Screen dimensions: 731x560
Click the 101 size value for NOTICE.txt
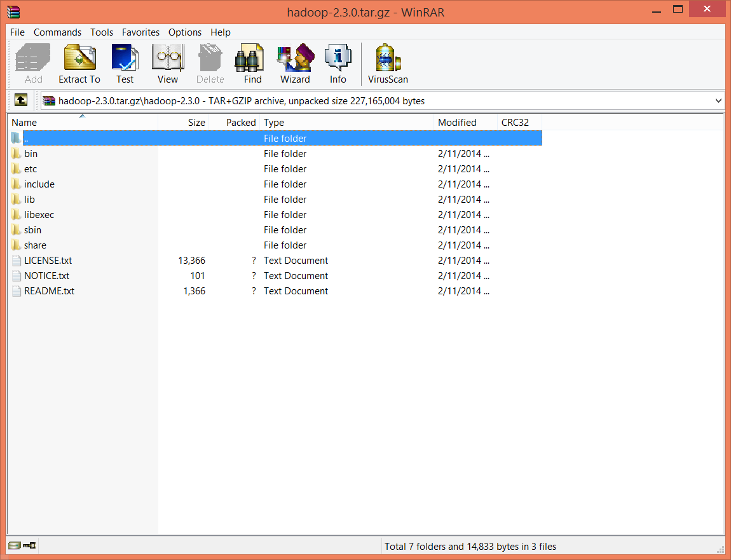[x=198, y=276]
